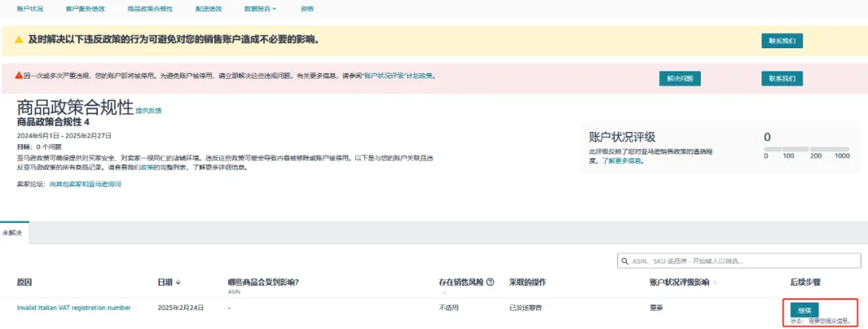The image size is (868, 329).
Task: Sort by 日期 column arrow
Action: tap(178, 282)
